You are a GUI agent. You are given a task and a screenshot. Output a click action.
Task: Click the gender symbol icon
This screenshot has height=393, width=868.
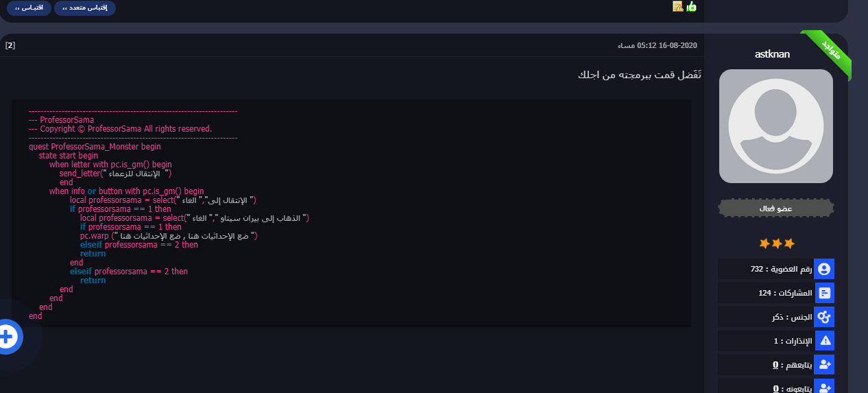(824, 317)
